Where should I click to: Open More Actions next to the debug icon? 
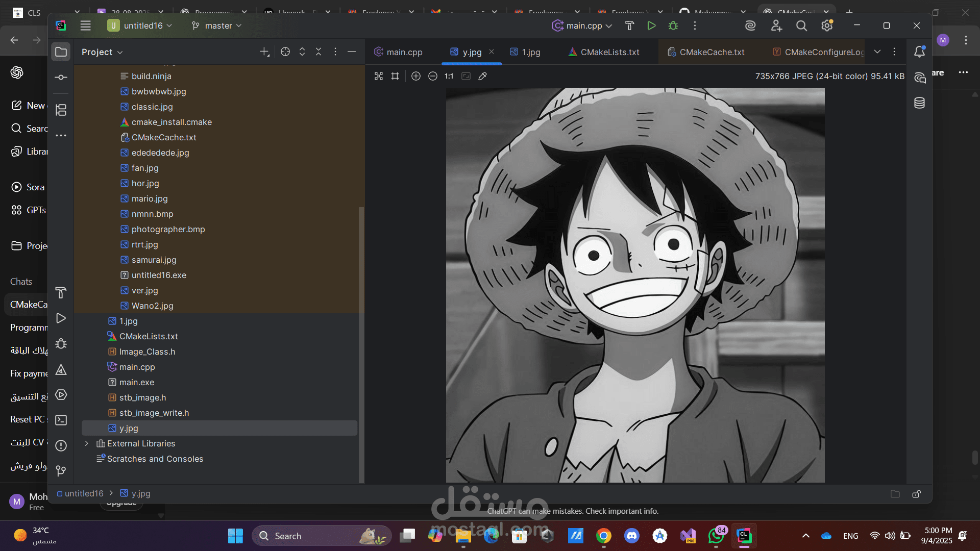point(695,26)
